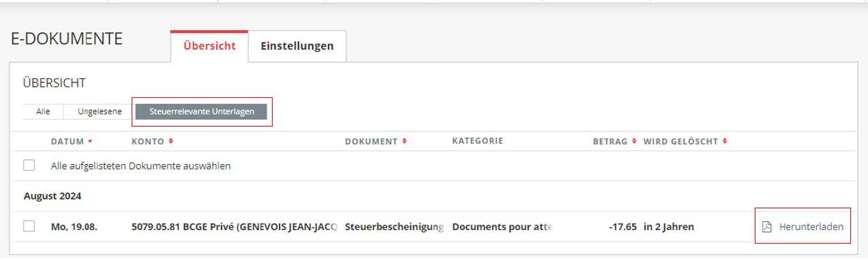
Task: Click account 5079.05.81 BCGE Privé text
Action: (234, 227)
